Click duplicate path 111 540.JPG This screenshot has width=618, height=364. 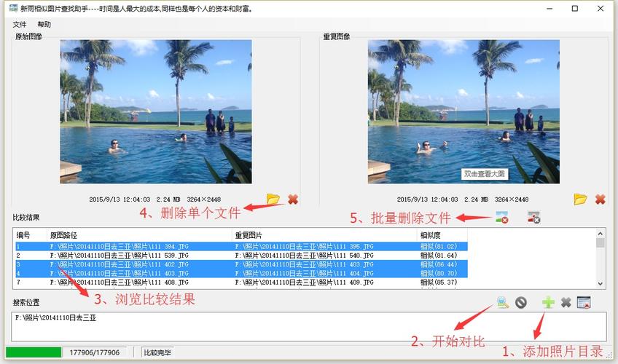point(305,256)
